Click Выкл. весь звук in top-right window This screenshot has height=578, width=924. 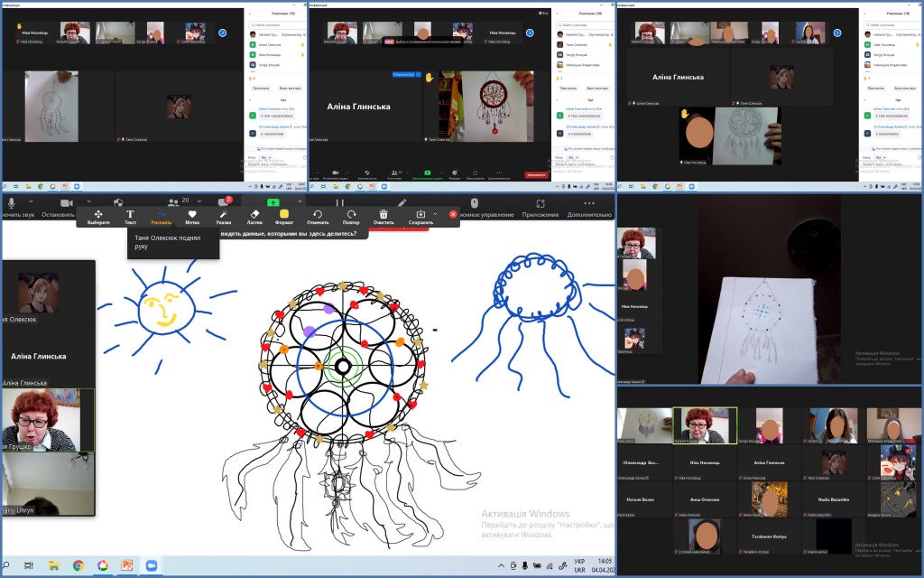click(906, 88)
